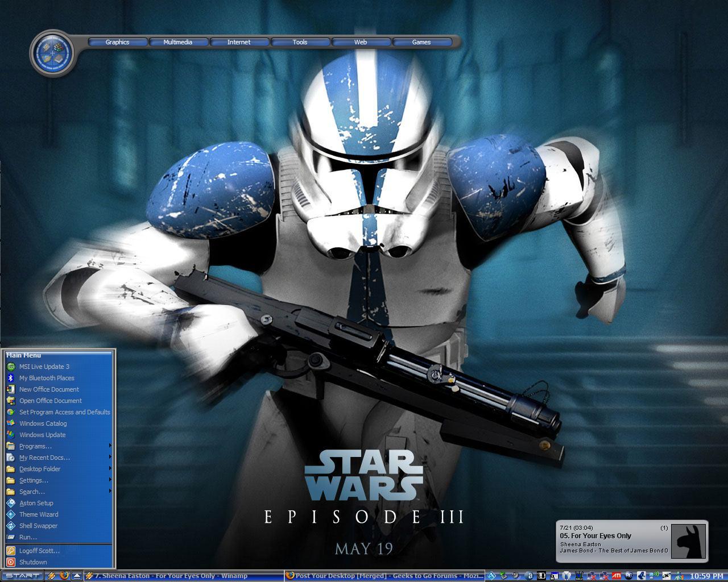Viewport: 728px width, 582px height.
Task: Click the llama album art thumbnail
Action: [689, 542]
